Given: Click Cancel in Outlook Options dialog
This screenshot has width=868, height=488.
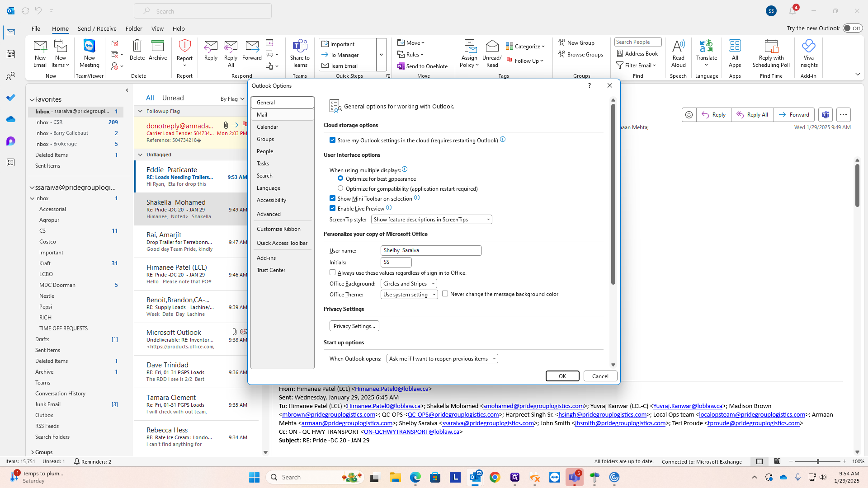Looking at the screenshot, I should [600, 376].
